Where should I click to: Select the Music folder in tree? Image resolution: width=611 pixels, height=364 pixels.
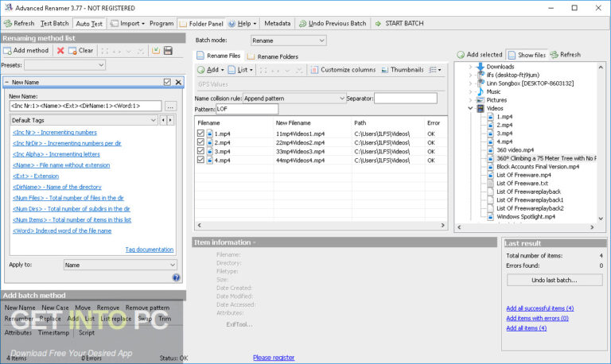tap(493, 91)
